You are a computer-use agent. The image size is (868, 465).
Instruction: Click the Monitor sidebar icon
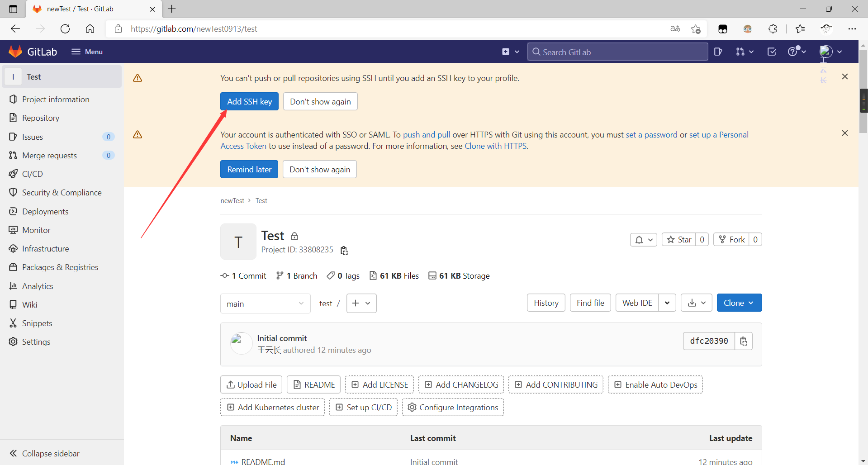point(13,230)
